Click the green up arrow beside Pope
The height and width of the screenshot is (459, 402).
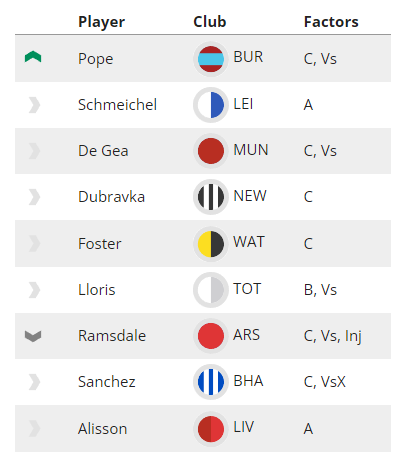tap(33, 57)
